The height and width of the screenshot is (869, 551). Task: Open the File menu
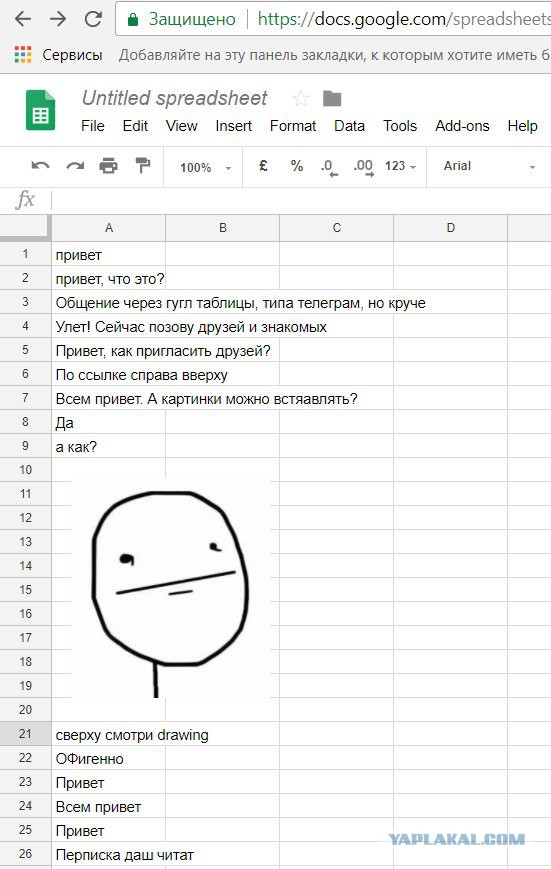click(93, 126)
